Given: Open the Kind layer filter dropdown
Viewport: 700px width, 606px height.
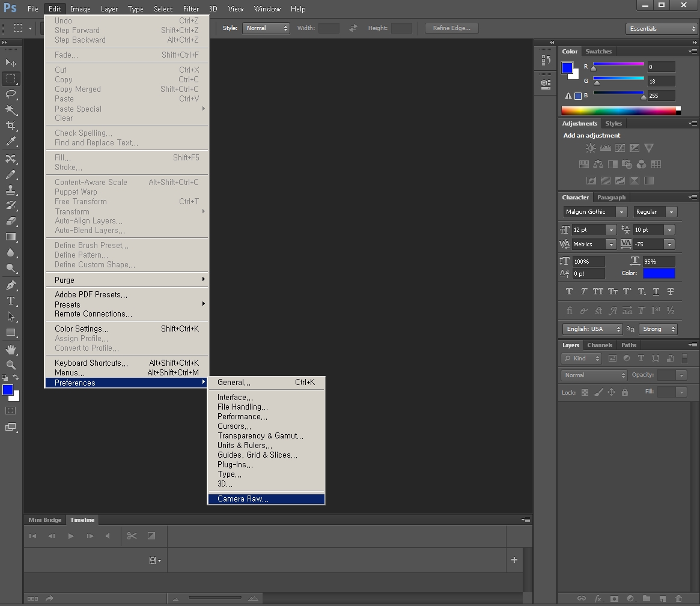Looking at the screenshot, I should point(581,359).
